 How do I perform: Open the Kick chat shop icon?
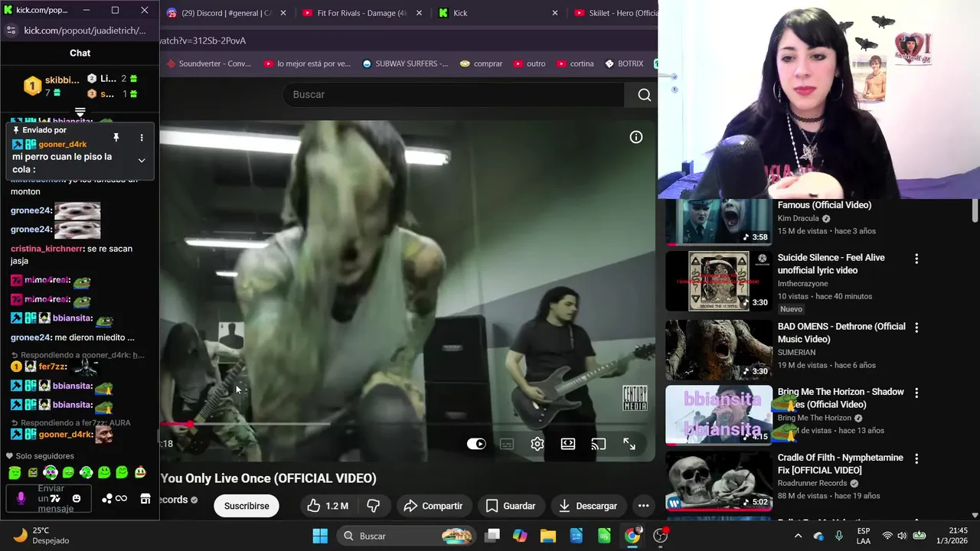(145, 498)
